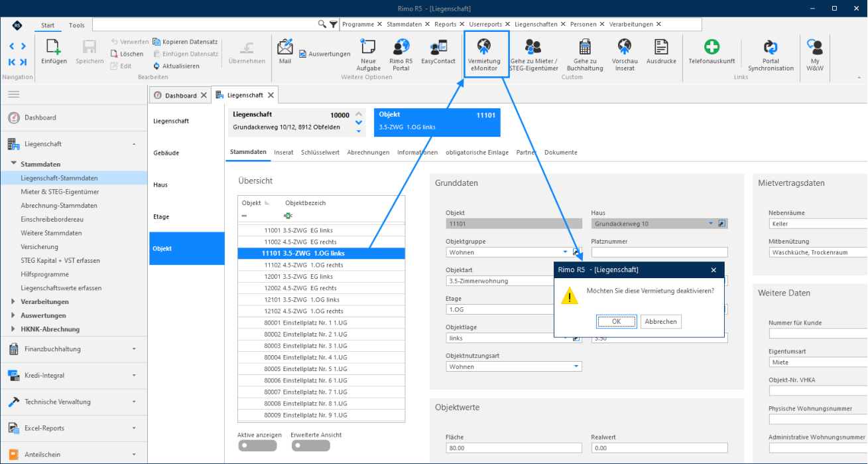Confirm the dialog with OK
The image size is (868, 464).
coord(616,321)
